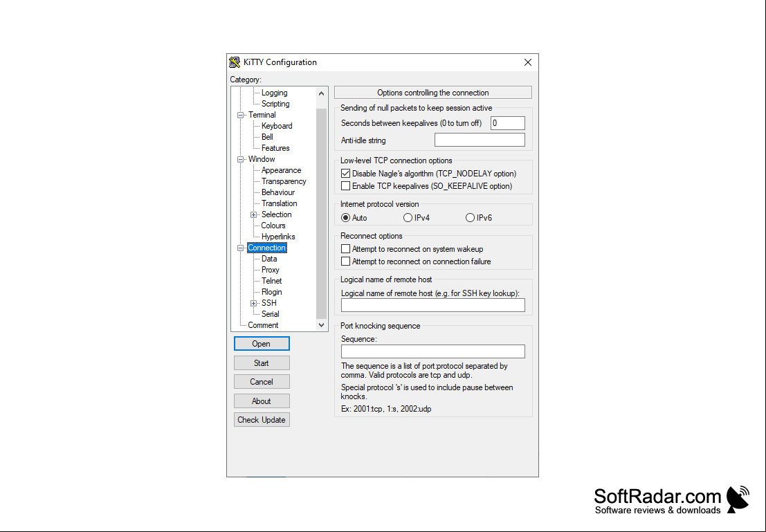Open the Hyperlinks category
The image size is (766, 532).
278,237
